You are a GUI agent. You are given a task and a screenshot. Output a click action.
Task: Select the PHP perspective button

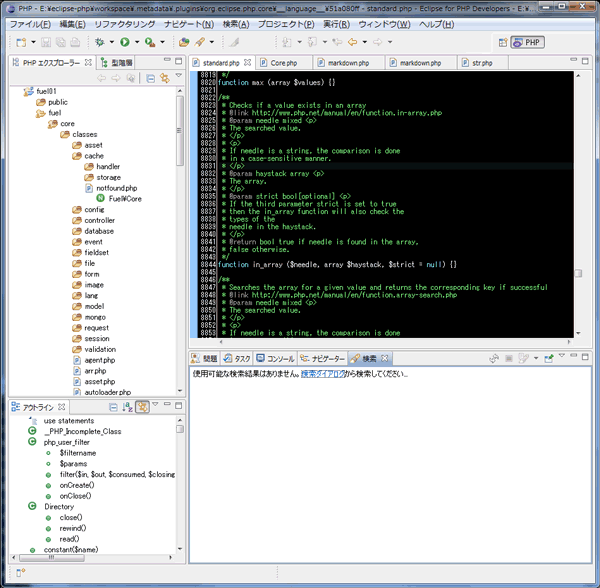click(x=528, y=42)
